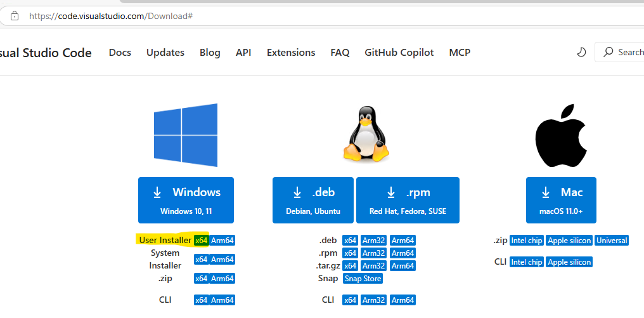Download the .deb Debian, Ubuntu button
This screenshot has width=644, height=318.
(313, 201)
